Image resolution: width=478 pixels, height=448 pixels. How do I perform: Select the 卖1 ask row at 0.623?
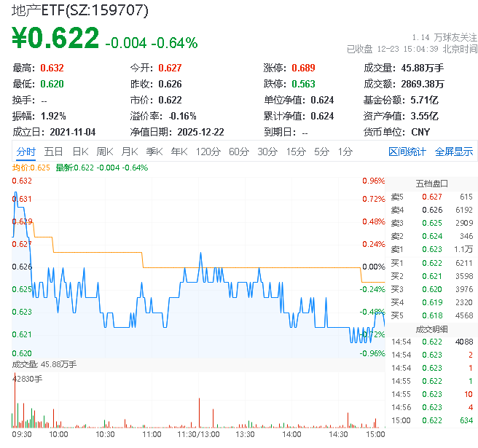pos(431,249)
